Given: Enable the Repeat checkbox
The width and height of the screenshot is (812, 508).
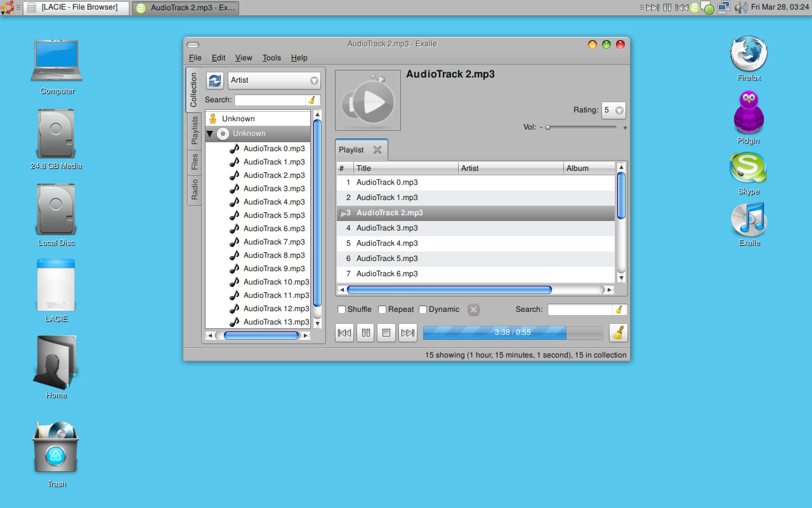Looking at the screenshot, I should 383,310.
